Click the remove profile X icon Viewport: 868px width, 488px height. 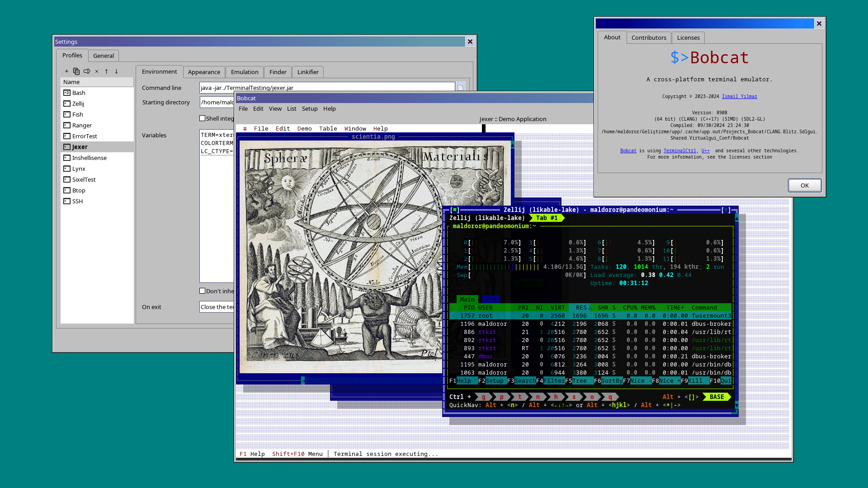[x=97, y=71]
